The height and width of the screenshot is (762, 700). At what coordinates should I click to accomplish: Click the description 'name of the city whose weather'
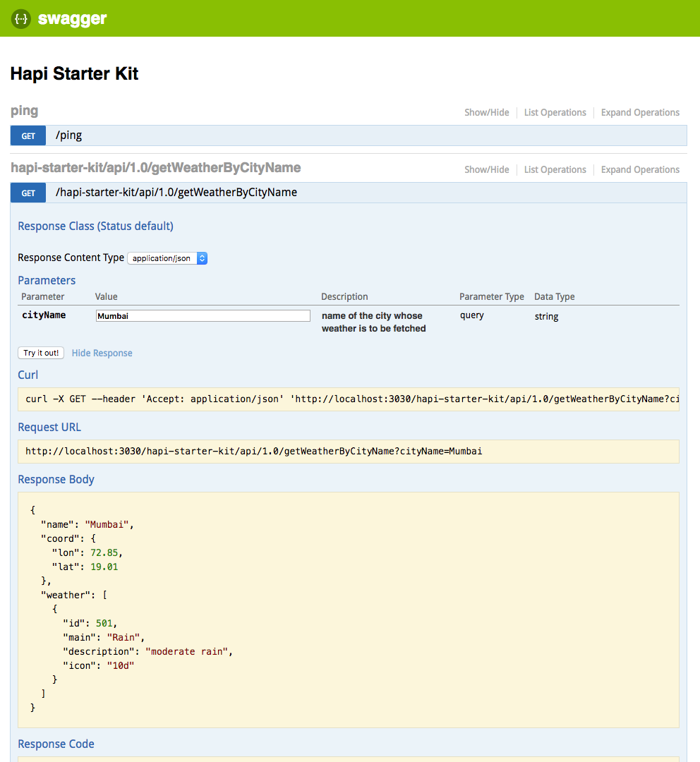point(373,322)
